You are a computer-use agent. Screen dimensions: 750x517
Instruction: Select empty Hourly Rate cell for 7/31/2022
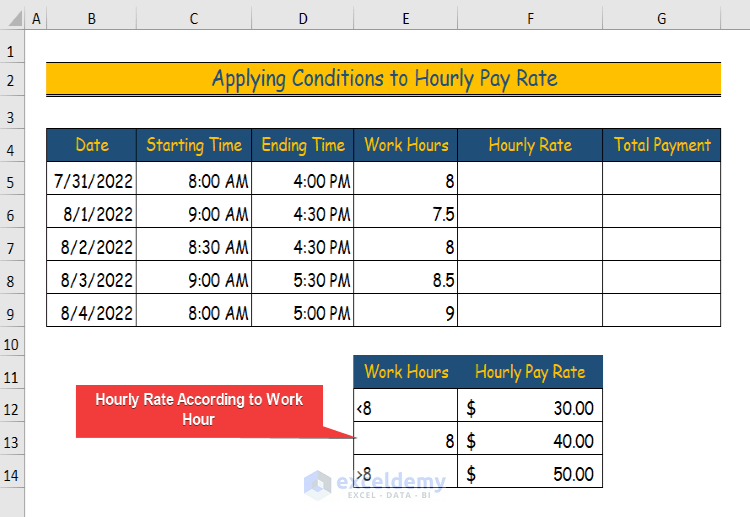(x=530, y=178)
